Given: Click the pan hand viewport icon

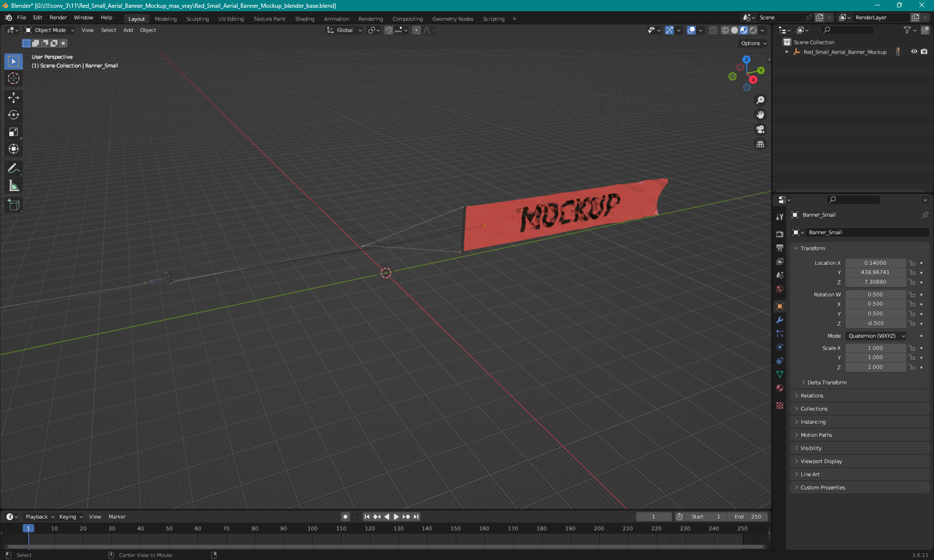Looking at the screenshot, I should [x=760, y=115].
